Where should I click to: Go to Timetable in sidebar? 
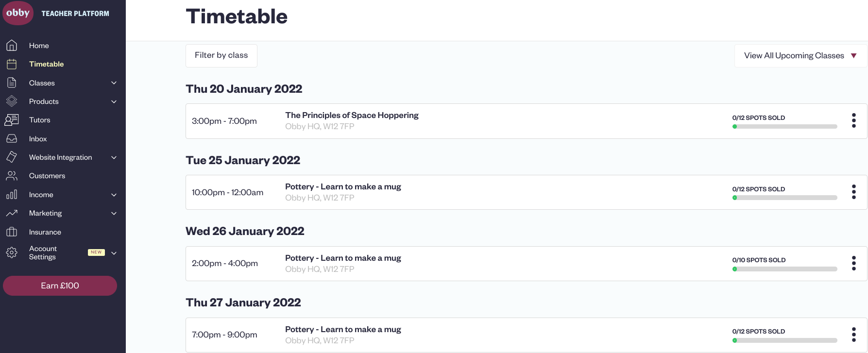46,64
